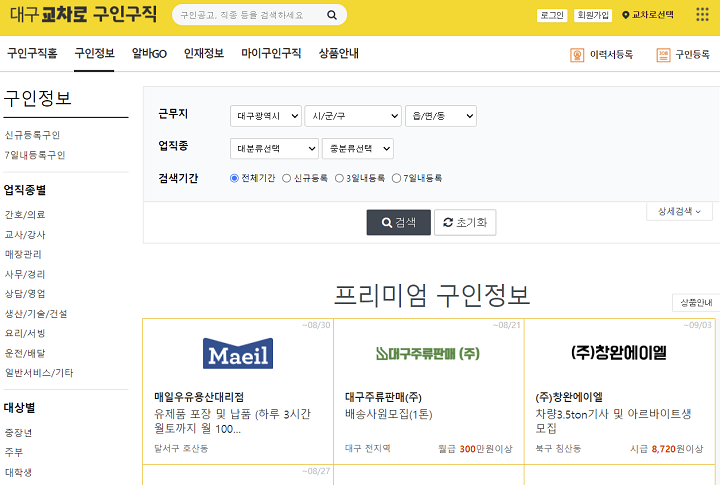The height and width of the screenshot is (485, 720).
Task: Open the 시/군/구 dropdown
Action: [x=353, y=116]
